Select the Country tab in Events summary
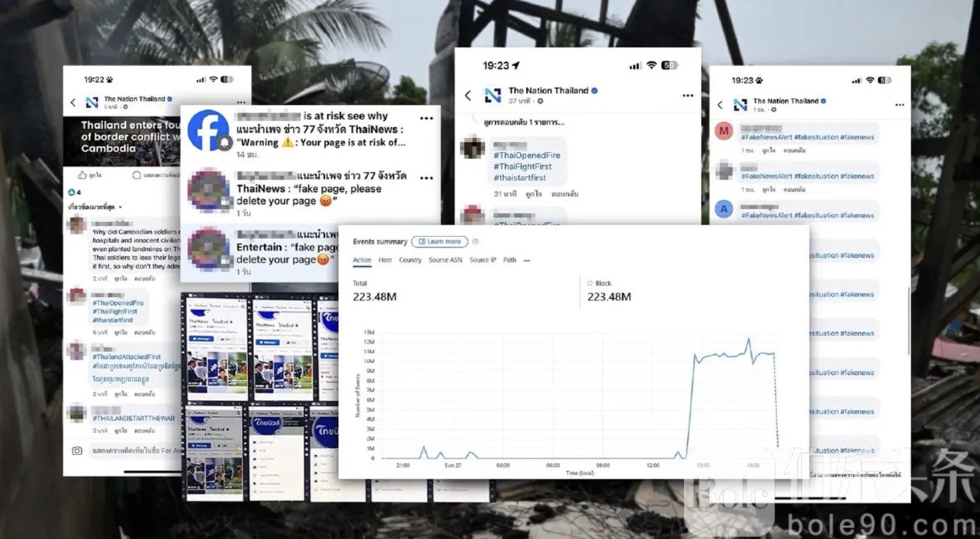This screenshot has width=980, height=539. [x=410, y=260]
